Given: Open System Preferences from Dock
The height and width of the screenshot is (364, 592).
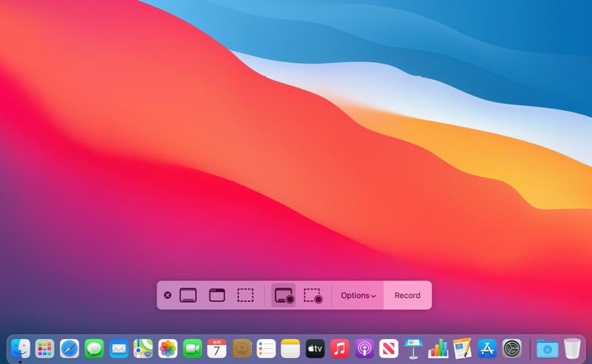Looking at the screenshot, I should coord(512,348).
